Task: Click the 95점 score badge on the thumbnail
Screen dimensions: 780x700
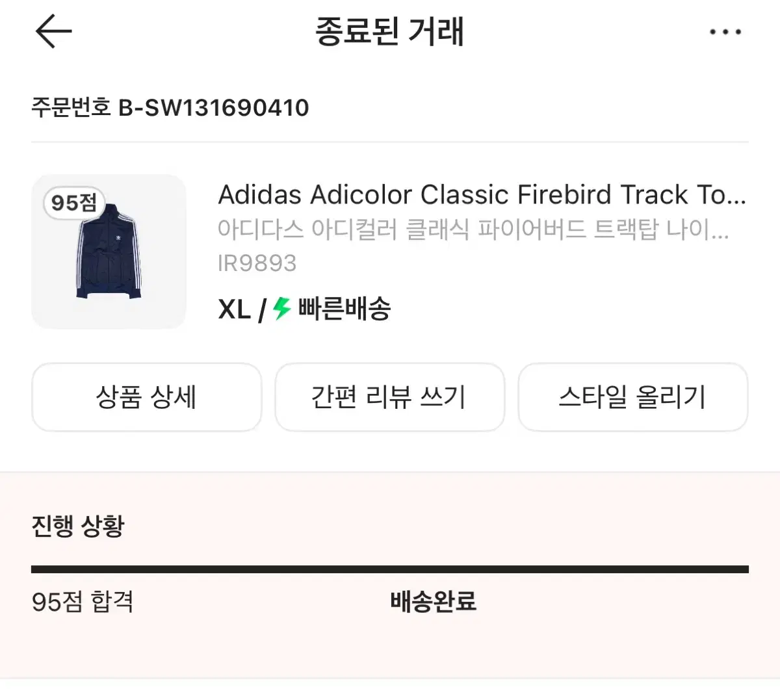Action: 71,203
